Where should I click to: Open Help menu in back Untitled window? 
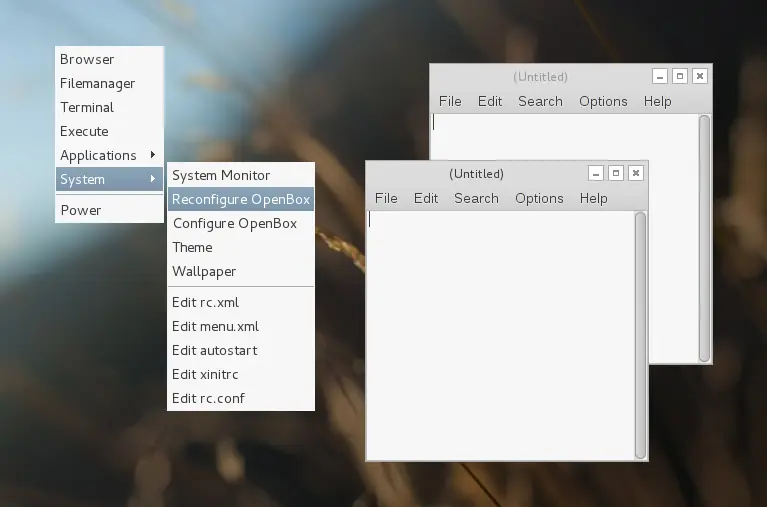coord(657,101)
